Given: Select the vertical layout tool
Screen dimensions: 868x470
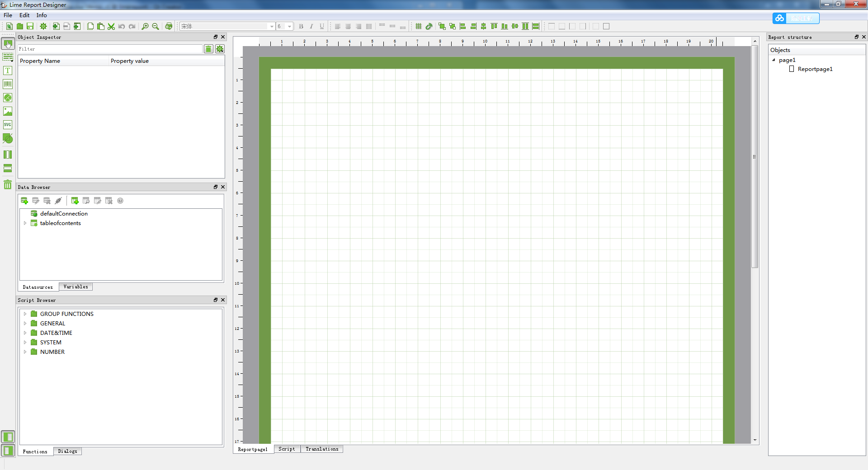Looking at the screenshot, I should click(x=8, y=155).
